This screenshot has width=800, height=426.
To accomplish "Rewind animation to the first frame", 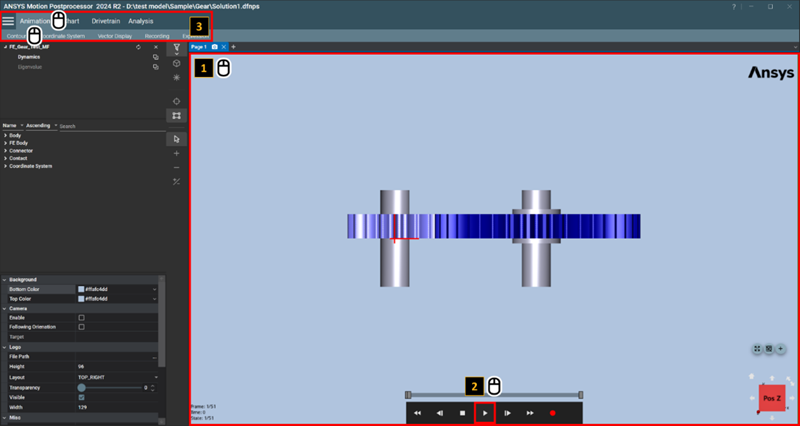I will click(417, 413).
